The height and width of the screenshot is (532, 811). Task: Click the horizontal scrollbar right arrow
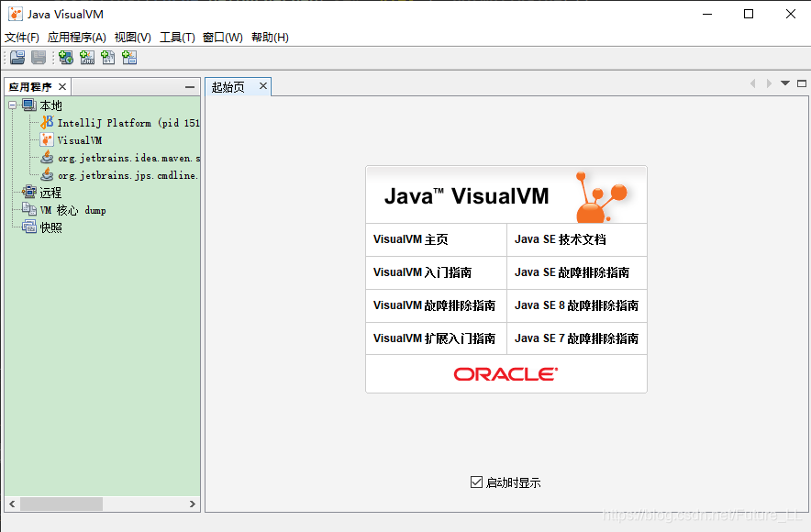tap(193, 504)
